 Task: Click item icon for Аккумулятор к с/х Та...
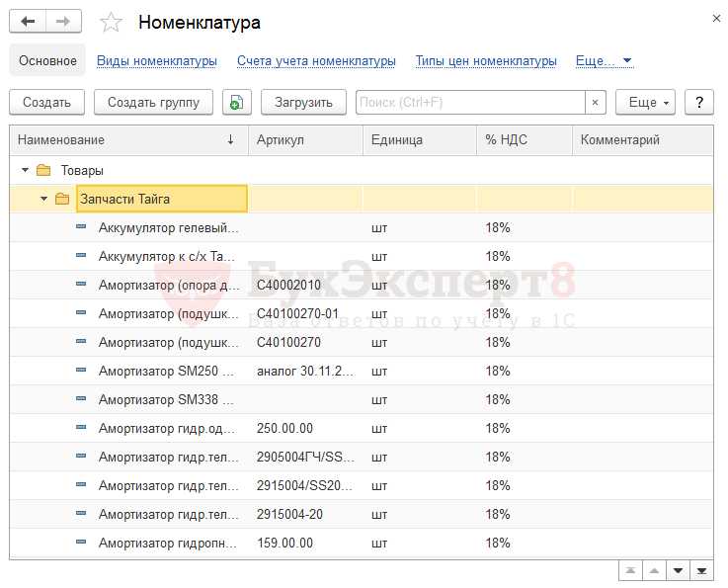tap(81, 255)
